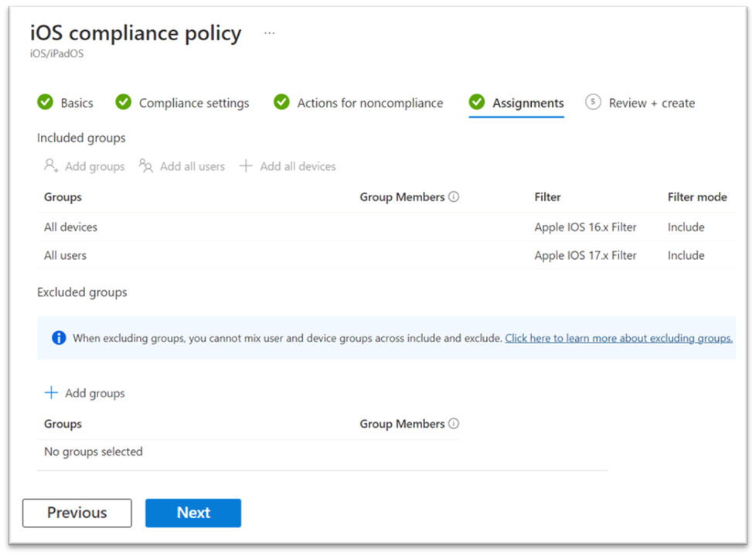Click Add groups in Included groups

click(95, 166)
